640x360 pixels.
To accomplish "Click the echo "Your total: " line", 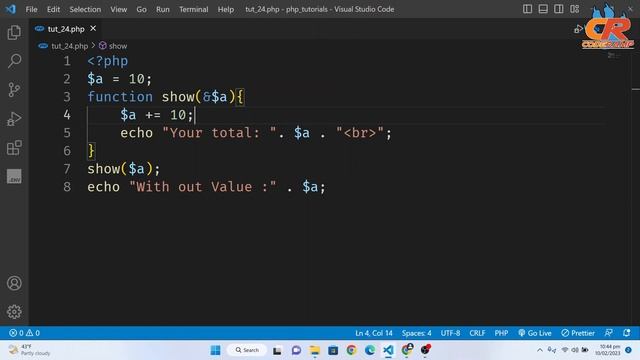I will tap(256, 133).
